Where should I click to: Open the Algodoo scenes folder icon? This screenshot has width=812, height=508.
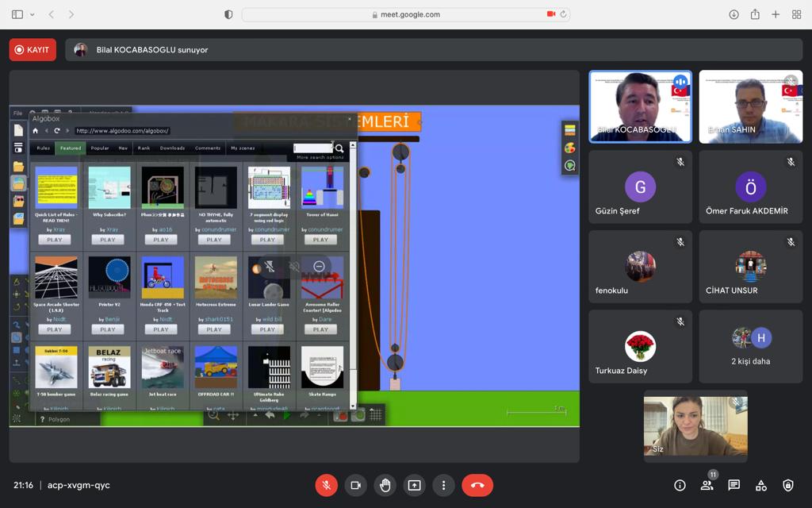(x=18, y=167)
